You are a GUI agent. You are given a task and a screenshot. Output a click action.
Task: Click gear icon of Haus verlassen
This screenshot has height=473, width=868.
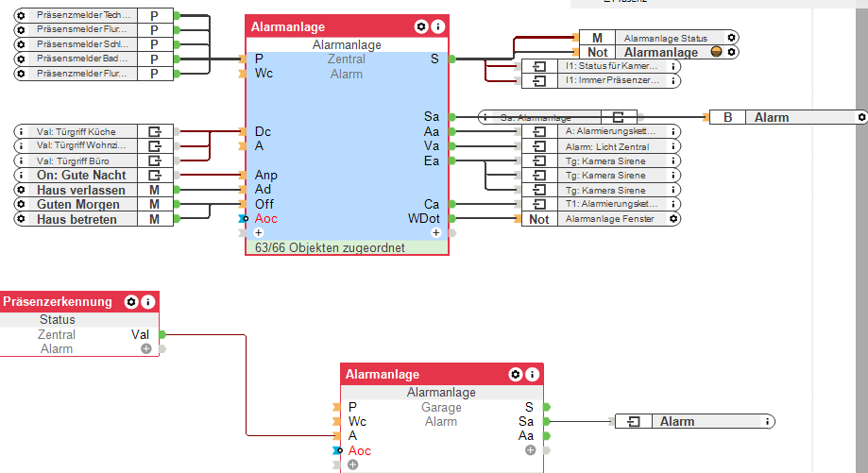point(21,190)
